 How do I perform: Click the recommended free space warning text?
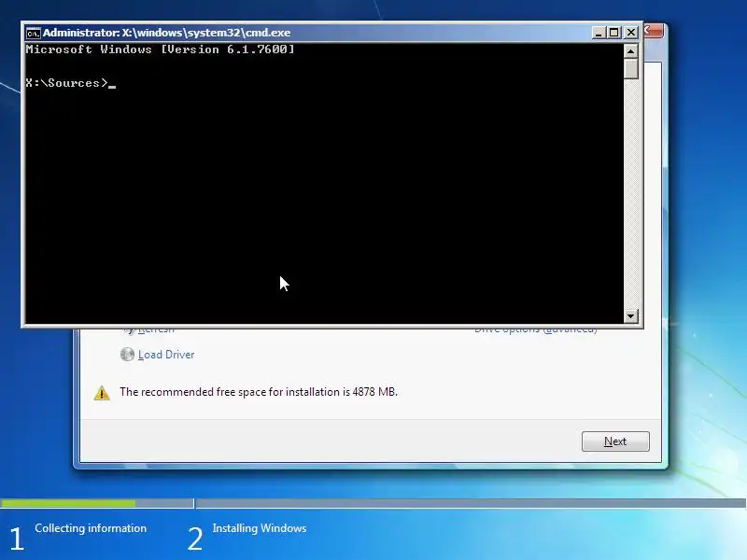point(259,392)
